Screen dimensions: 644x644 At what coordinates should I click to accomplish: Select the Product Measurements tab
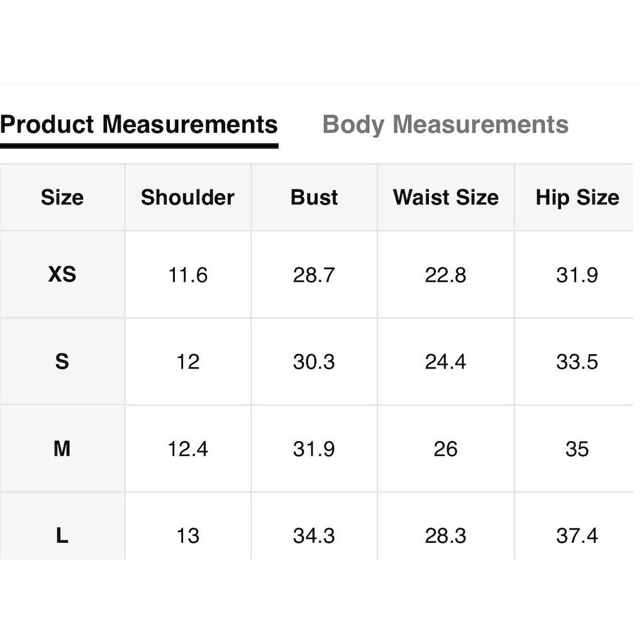click(139, 125)
